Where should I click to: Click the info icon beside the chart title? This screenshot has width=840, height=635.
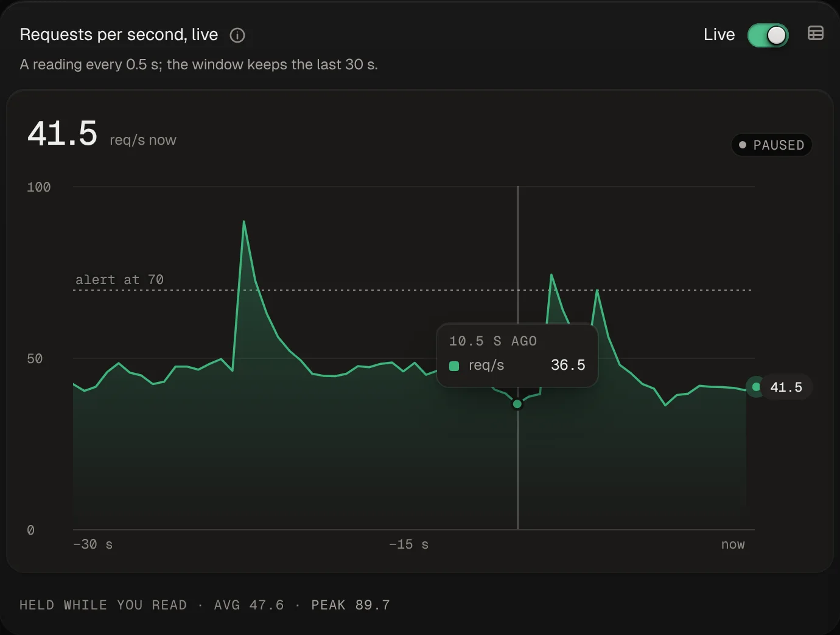[237, 35]
